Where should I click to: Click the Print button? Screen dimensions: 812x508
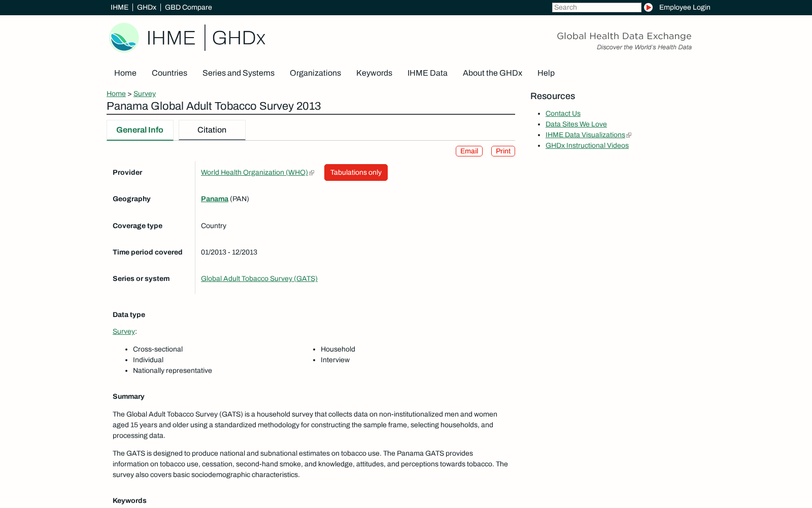pos(503,151)
